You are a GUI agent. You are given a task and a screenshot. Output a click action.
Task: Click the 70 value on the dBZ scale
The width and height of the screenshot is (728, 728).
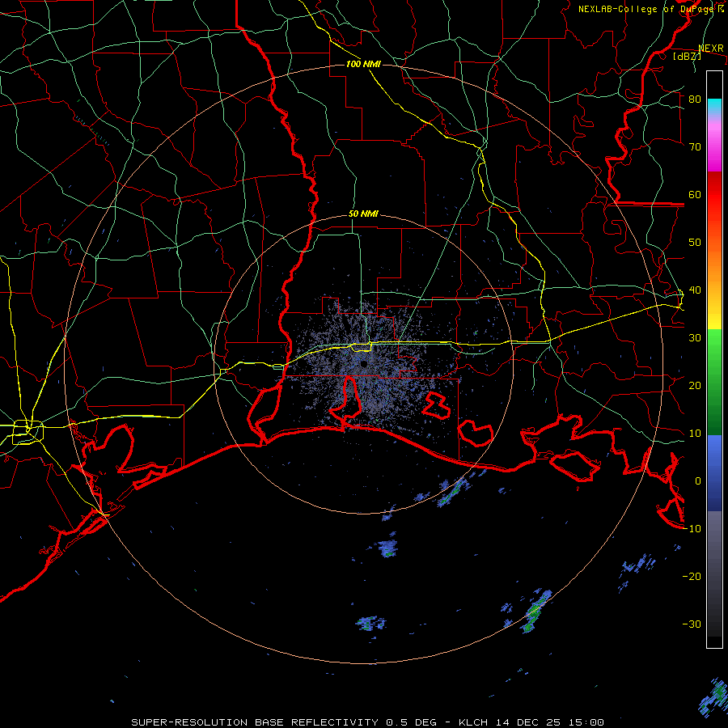click(x=695, y=147)
